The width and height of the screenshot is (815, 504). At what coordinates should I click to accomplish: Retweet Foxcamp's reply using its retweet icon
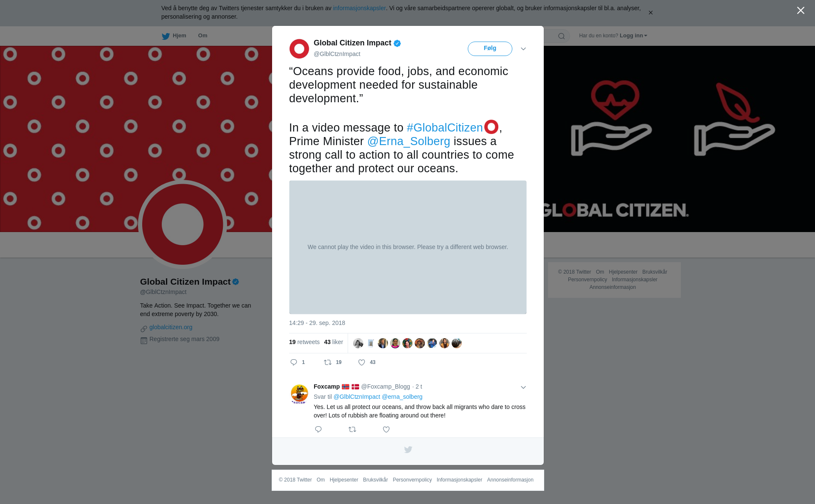pos(352,429)
